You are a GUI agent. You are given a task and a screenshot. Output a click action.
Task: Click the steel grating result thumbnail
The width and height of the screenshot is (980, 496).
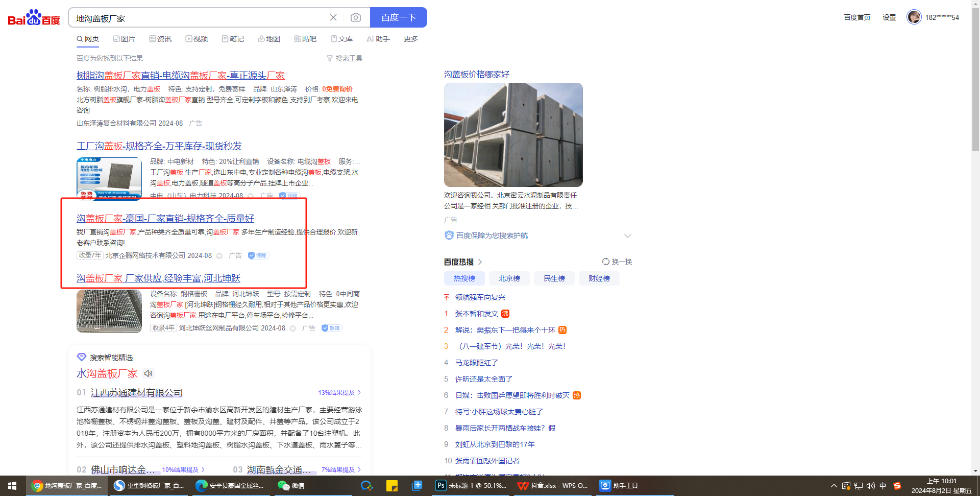[x=109, y=311]
